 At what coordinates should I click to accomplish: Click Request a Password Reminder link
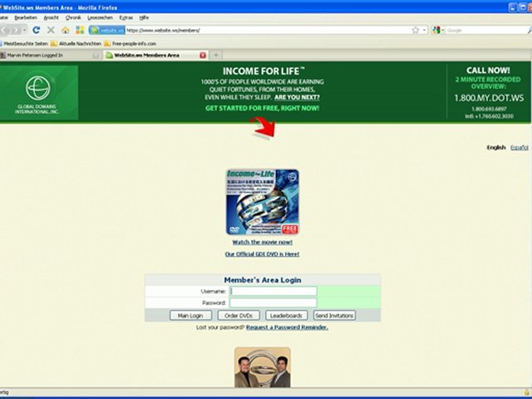point(287,328)
